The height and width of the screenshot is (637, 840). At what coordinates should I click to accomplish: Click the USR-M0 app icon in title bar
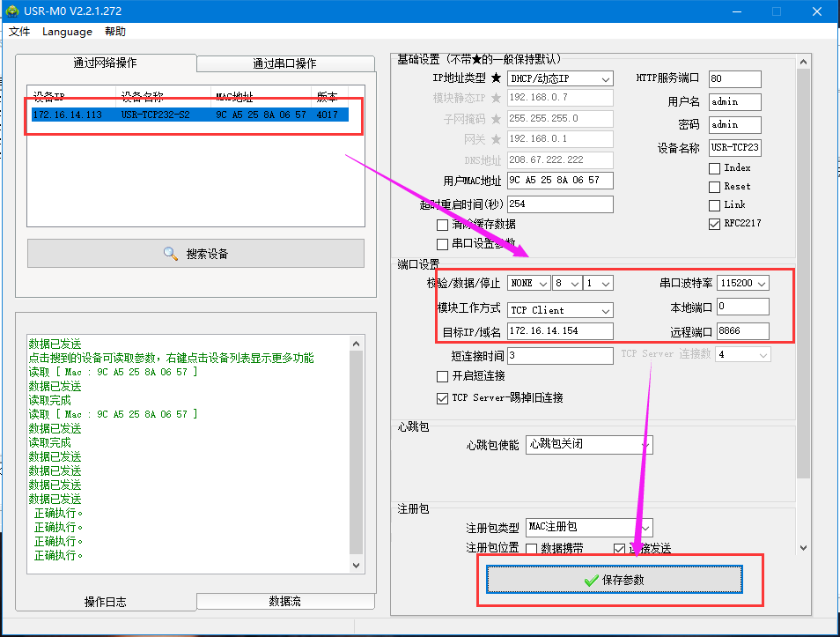12,11
